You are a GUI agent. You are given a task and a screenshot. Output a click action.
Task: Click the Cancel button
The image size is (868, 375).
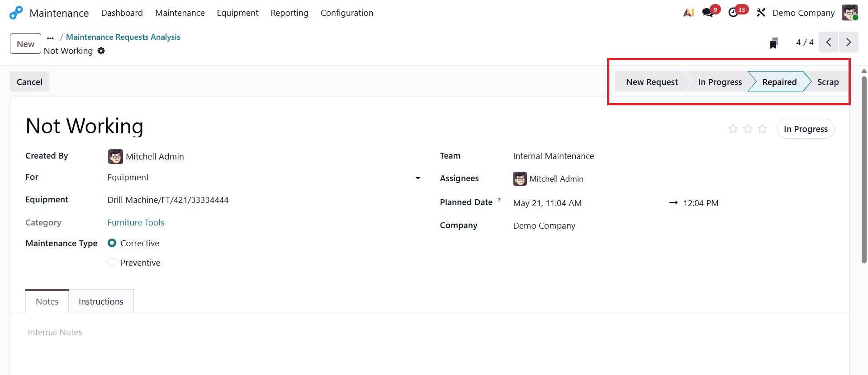[x=29, y=82]
